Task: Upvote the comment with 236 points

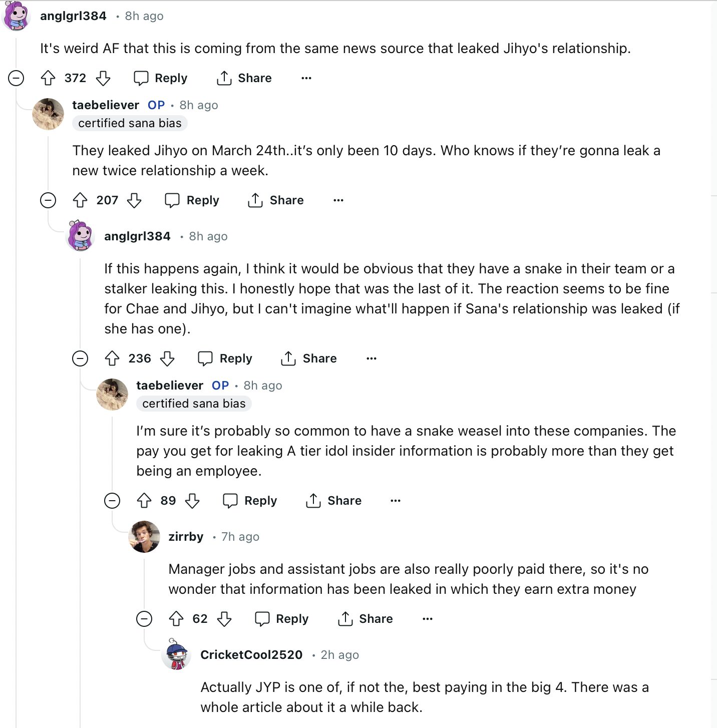Action: pyautogui.click(x=112, y=358)
